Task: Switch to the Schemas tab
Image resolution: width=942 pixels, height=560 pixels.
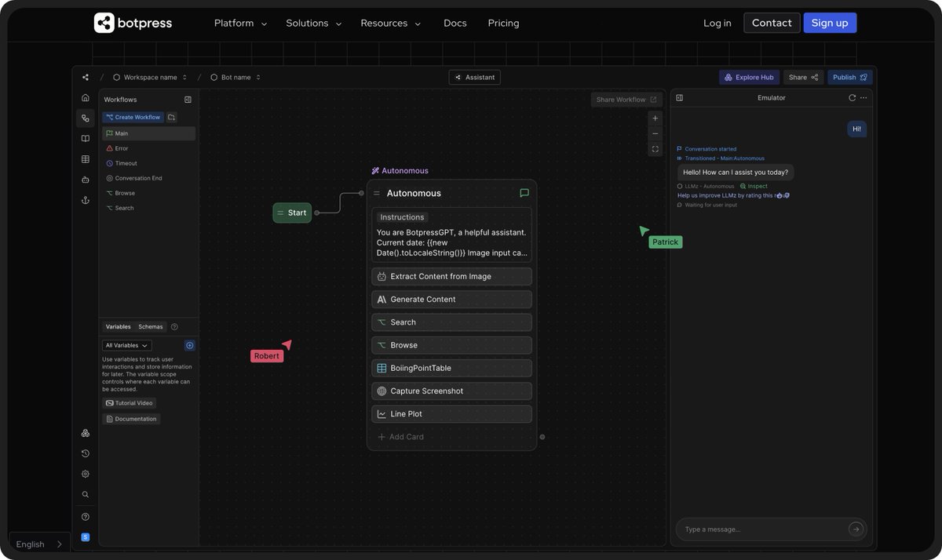Action: pos(151,326)
